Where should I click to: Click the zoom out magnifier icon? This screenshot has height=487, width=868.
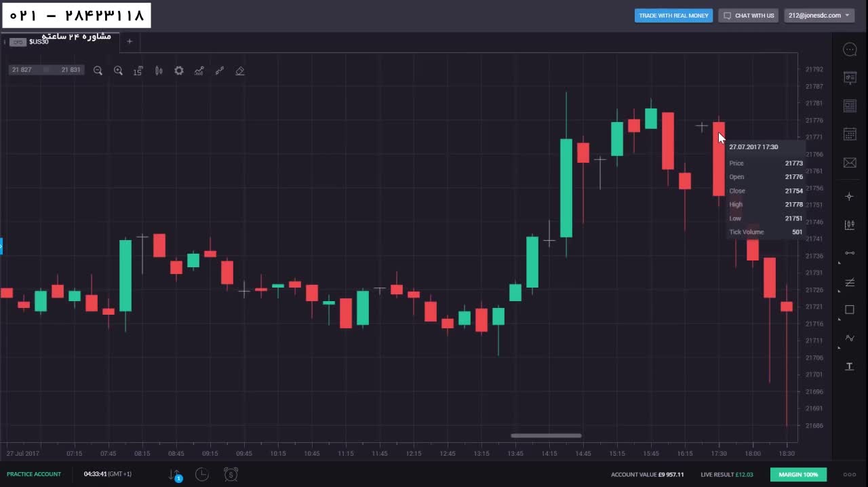coord(98,71)
